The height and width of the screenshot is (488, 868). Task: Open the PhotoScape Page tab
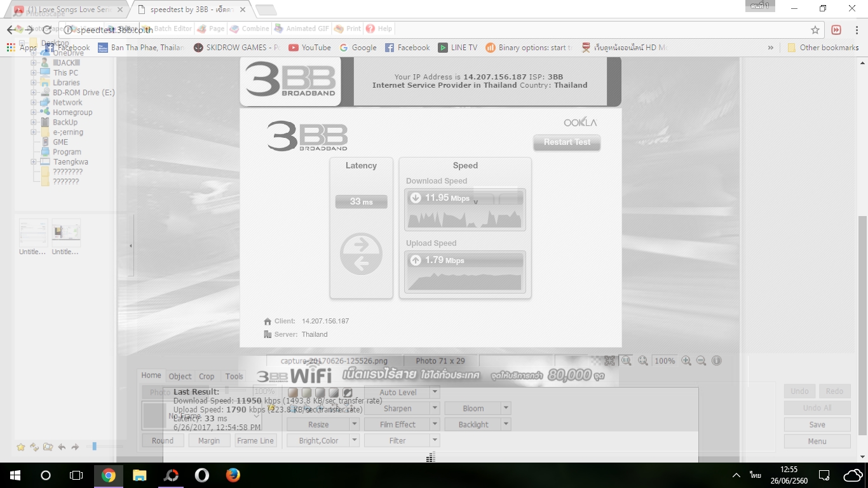click(211, 29)
